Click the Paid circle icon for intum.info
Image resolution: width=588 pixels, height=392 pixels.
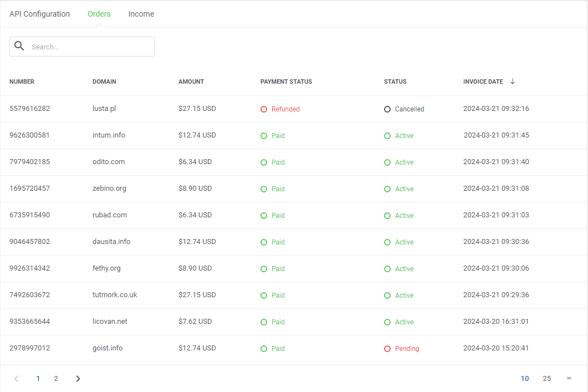coord(264,136)
